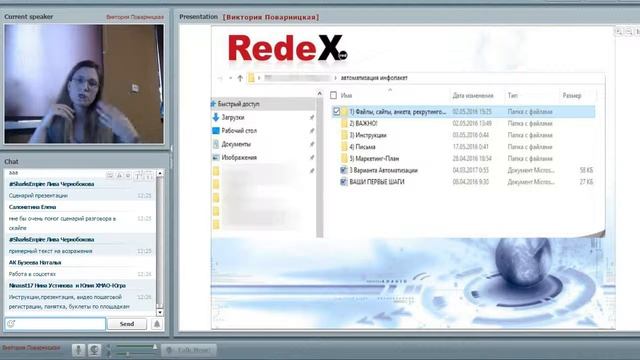This screenshot has width=640, height=360.
Task: Click the breadcrumb chevron before автоматизация инфопакет
Action: click(336, 78)
